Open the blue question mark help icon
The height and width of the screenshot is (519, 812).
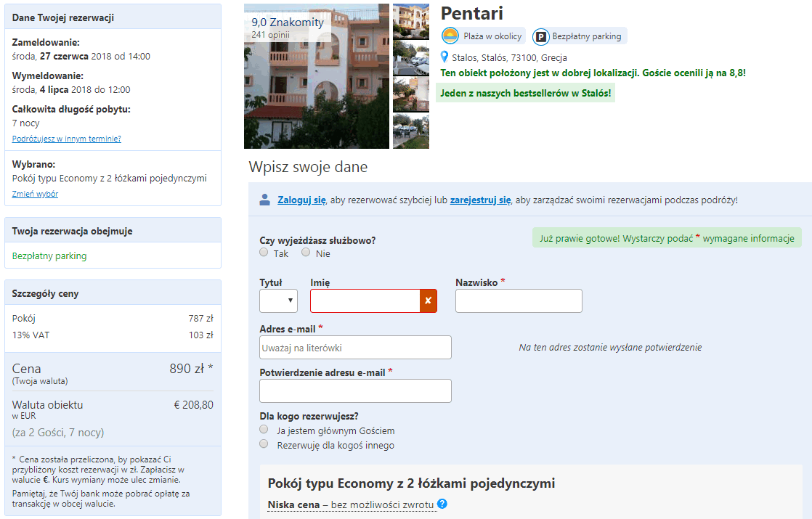tap(442, 504)
